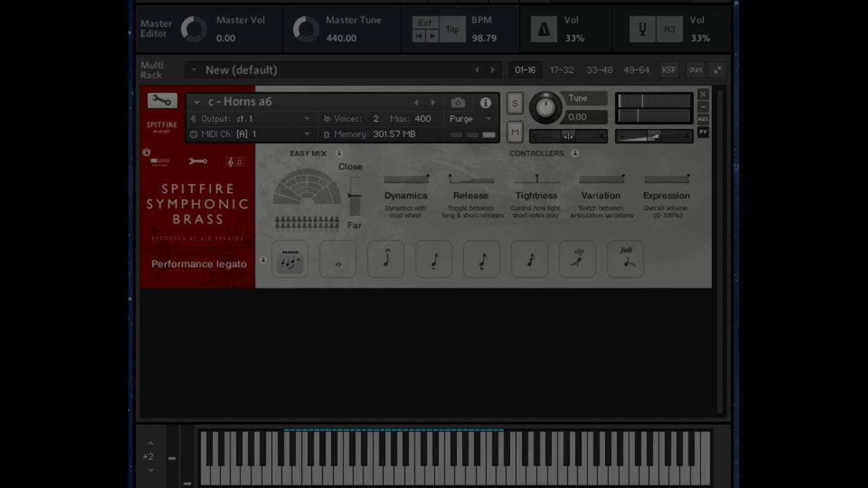The height and width of the screenshot is (488, 868).
Task: Select A3 reference tone pitch selector
Action: tap(669, 30)
